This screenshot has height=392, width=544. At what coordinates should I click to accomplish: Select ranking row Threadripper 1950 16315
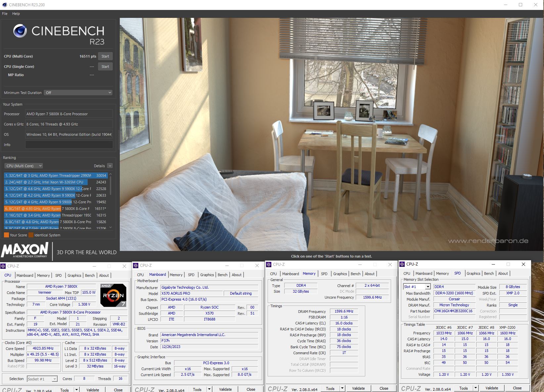pyautogui.click(x=56, y=215)
